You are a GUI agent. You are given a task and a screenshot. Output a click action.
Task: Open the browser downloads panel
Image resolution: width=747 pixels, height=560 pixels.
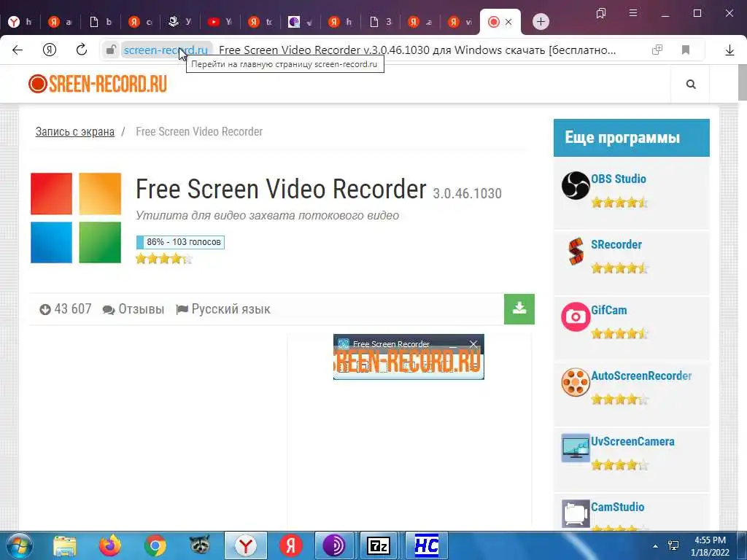pos(729,50)
